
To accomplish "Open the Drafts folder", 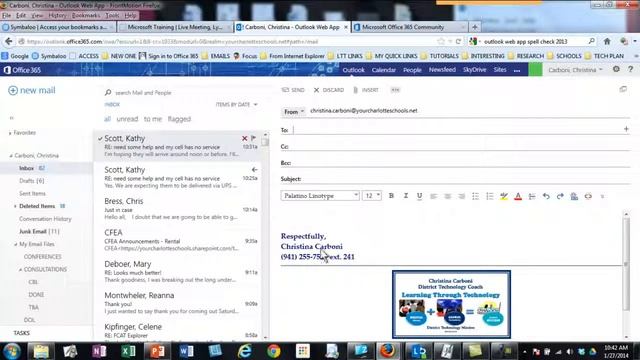I will tap(31, 181).
